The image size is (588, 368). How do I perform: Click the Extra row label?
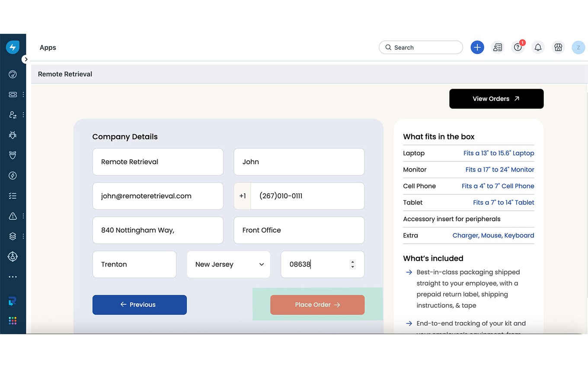[x=410, y=236]
